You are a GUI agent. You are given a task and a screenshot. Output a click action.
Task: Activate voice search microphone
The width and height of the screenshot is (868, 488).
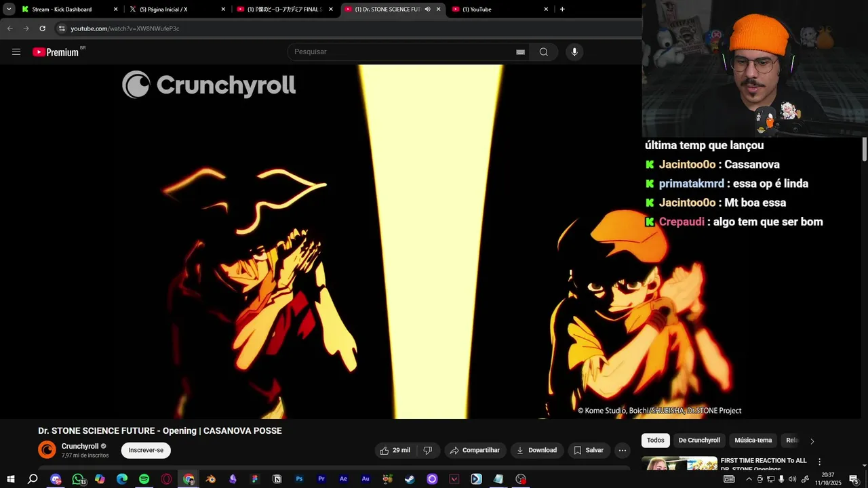pyautogui.click(x=574, y=52)
